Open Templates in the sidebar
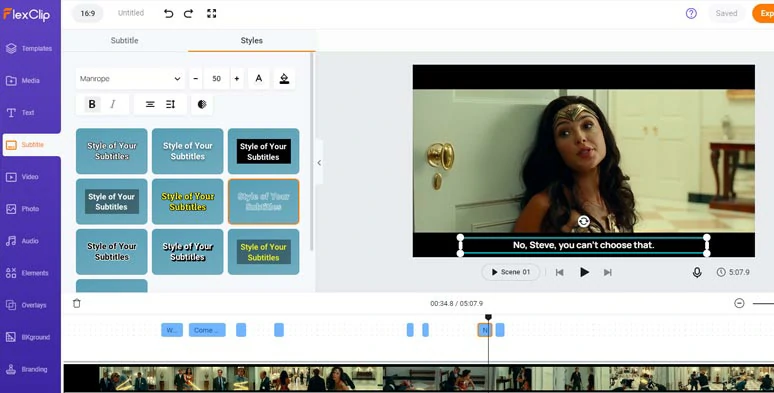Screen dimensions: 774x393 point(30,48)
